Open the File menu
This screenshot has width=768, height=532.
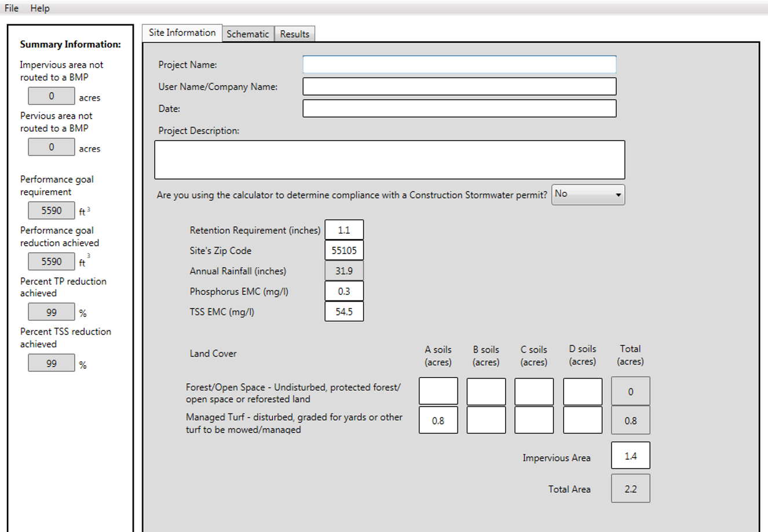(10, 8)
